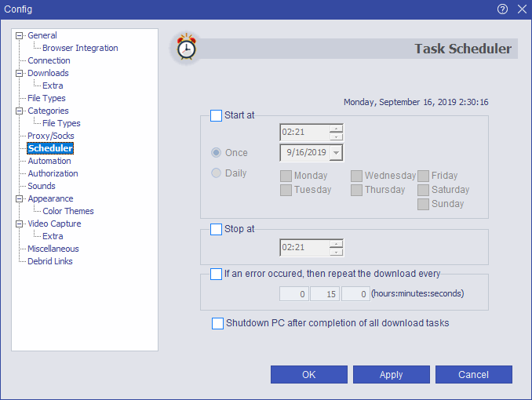Select Extra under Video Capture

(x=53, y=236)
